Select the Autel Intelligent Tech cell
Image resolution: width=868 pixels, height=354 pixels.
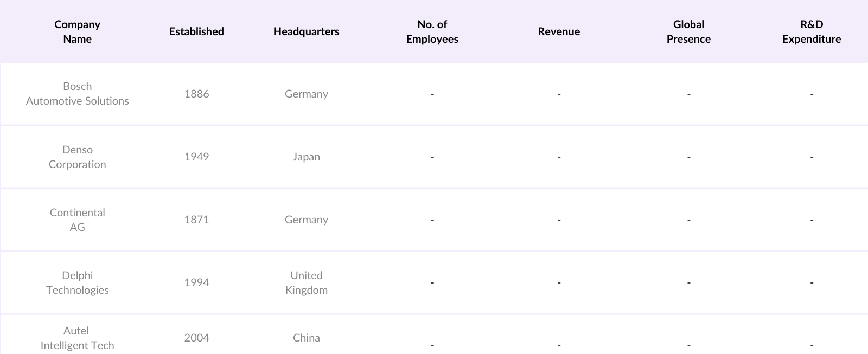[78, 338]
